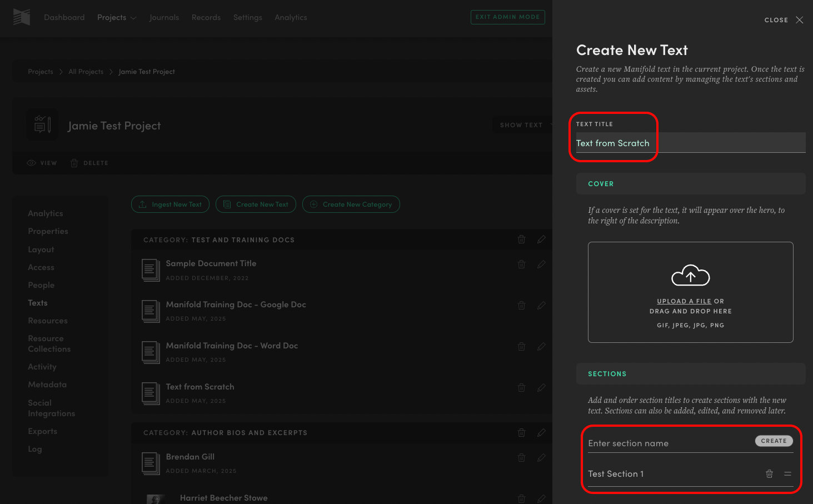Click the edit pencil for the Author Bios category
Image resolution: width=813 pixels, height=504 pixels.
point(541,432)
